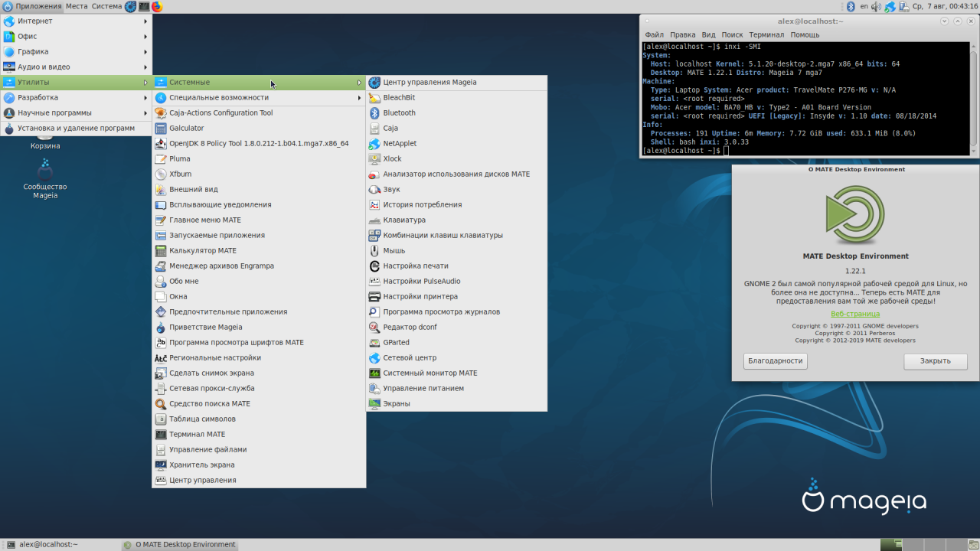The image size is (980, 551).
Task: Open Звук sound settings
Action: [457, 189]
